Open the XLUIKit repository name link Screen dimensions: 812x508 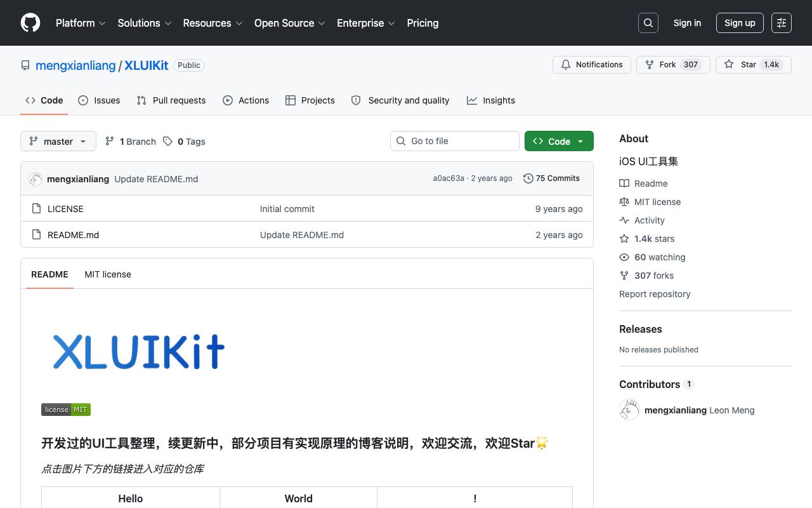point(146,65)
